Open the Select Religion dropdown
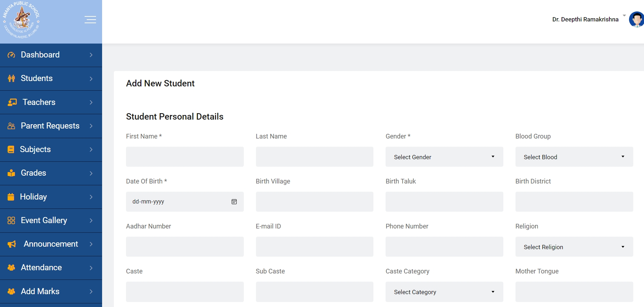 click(574, 247)
